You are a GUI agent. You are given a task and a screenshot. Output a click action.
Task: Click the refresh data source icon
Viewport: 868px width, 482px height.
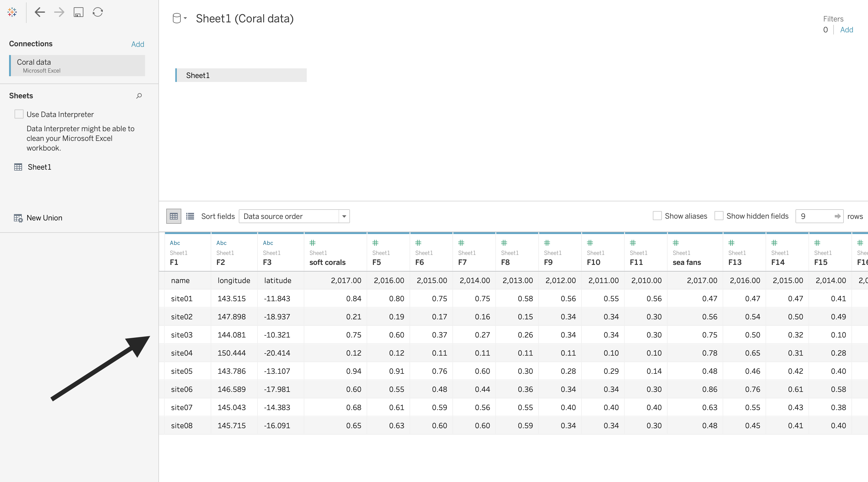pyautogui.click(x=98, y=12)
